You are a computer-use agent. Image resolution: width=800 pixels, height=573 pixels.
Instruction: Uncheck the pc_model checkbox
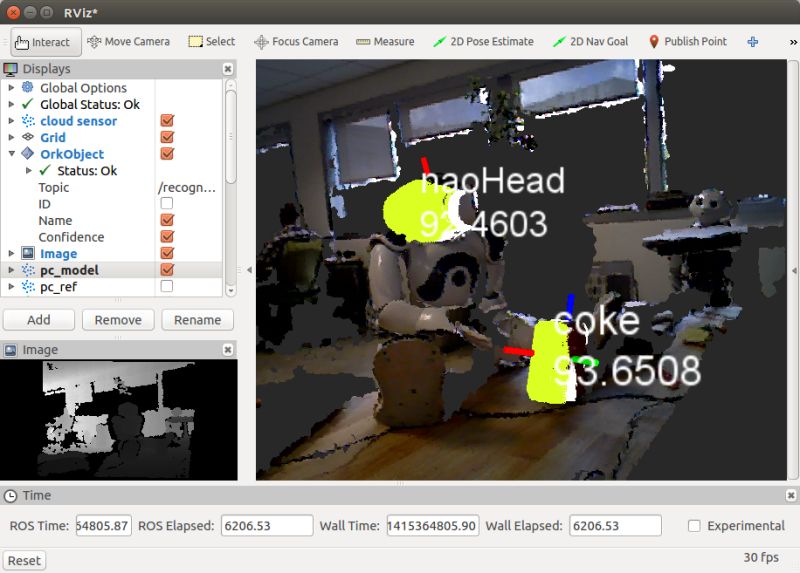(x=167, y=269)
